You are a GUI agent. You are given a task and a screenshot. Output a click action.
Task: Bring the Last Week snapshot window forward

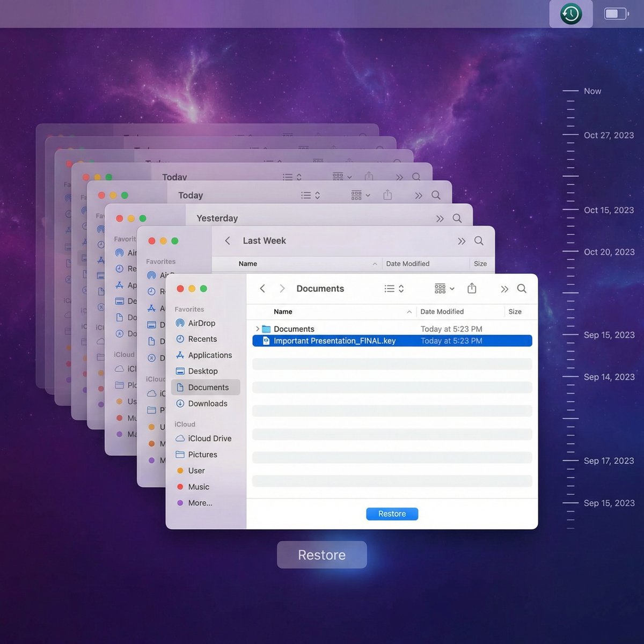[264, 240]
